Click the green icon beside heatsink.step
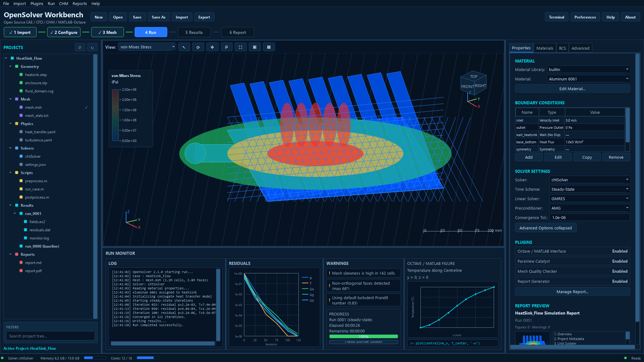The height and width of the screenshot is (362, 644). click(x=21, y=75)
